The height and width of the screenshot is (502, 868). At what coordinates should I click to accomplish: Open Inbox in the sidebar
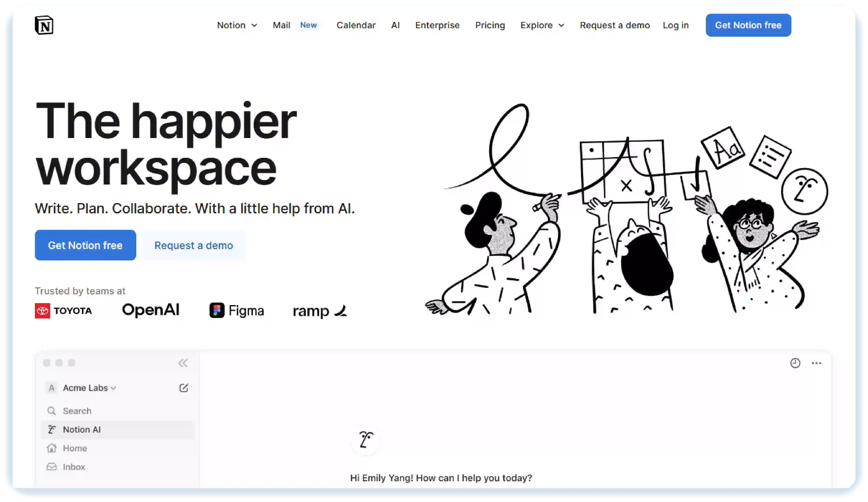[74, 467]
